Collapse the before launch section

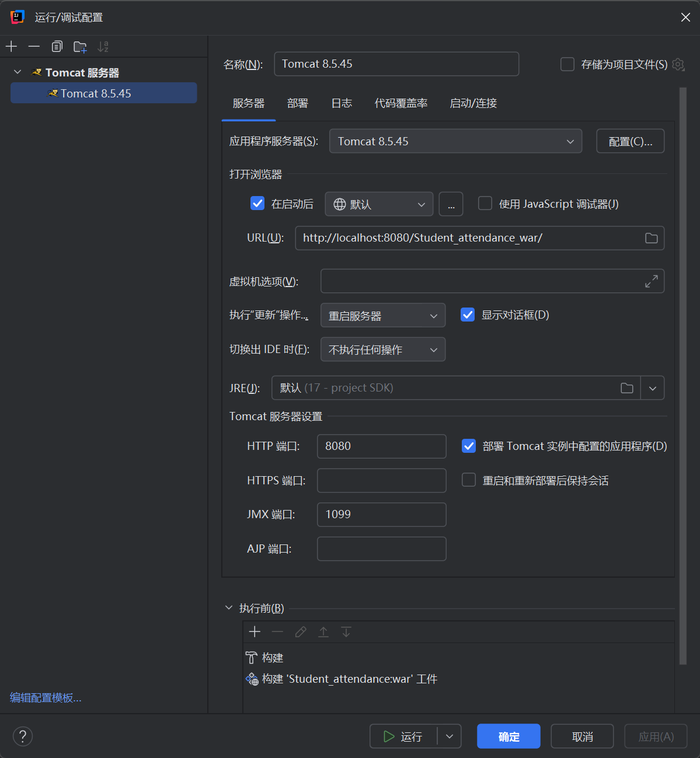pyautogui.click(x=229, y=608)
